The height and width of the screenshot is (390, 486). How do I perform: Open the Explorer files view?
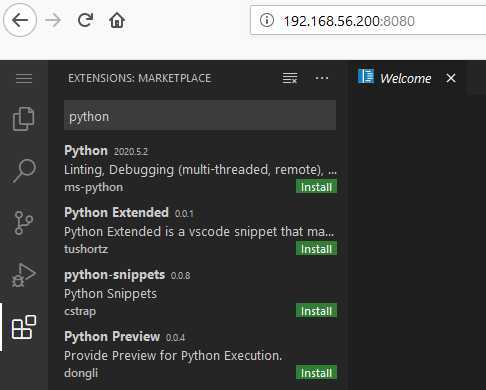coord(24,119)
